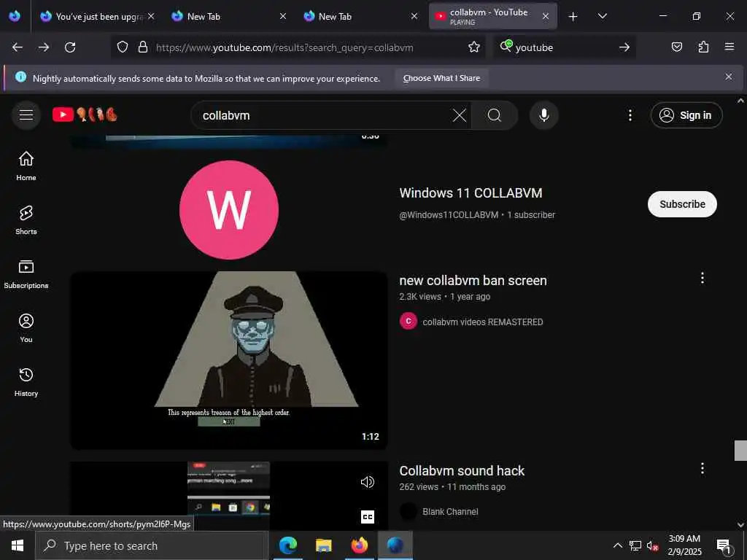Open Firefox extensions panel
The image size is (747, 560).
(703, 47)
